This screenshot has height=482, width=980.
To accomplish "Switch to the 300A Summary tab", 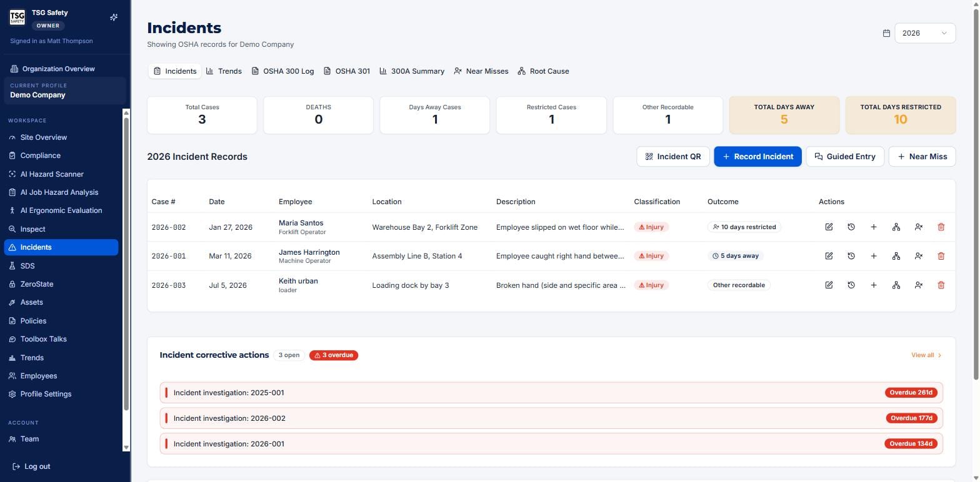I will pos(412,71).
